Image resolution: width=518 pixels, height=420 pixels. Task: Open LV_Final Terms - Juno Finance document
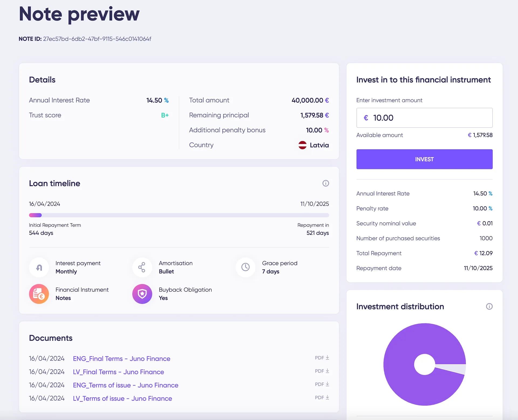pyautogui.click(x=118, y=372)
